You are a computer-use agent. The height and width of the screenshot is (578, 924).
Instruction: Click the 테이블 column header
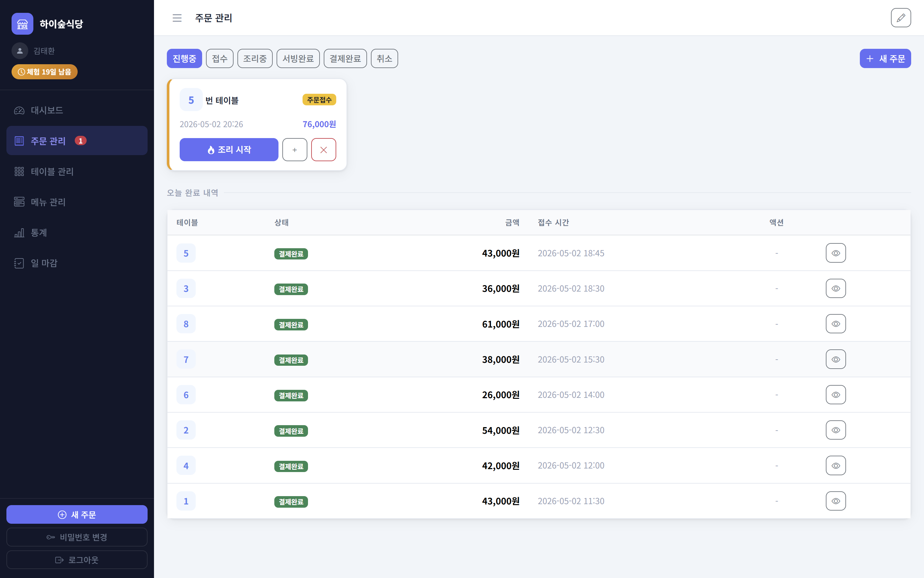click(x=187, y=223)
